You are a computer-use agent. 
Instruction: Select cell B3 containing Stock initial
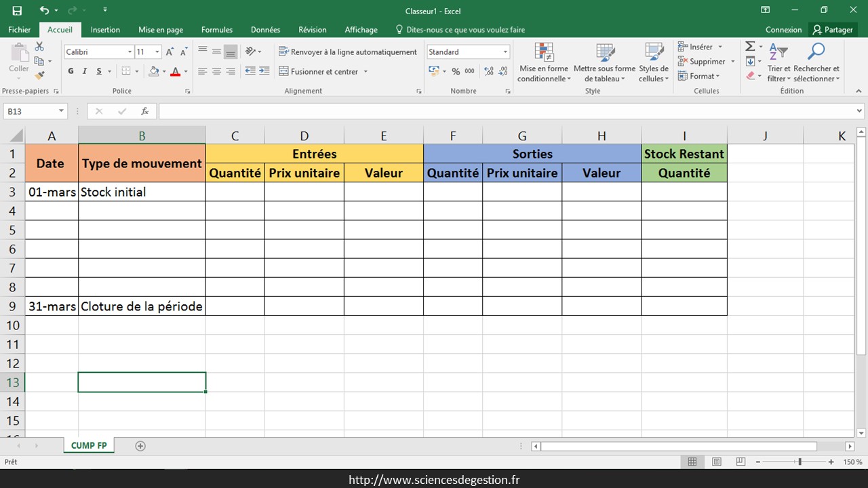coord(142,192)
